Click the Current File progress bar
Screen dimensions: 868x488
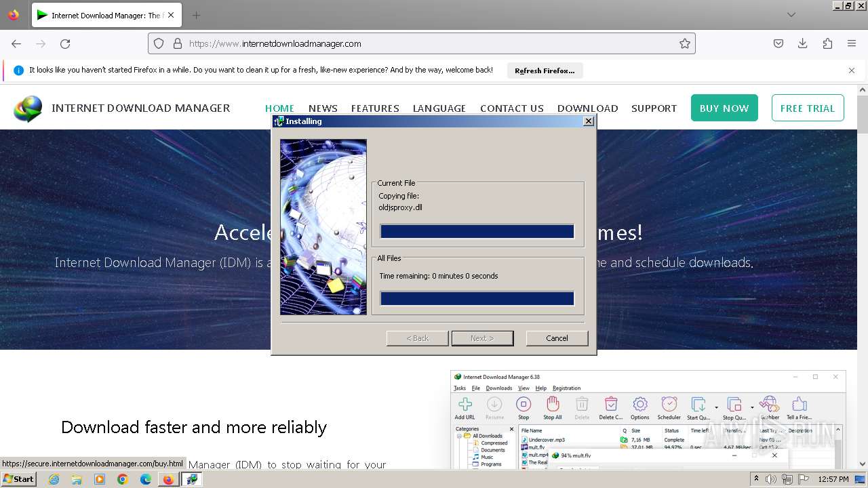477,232
